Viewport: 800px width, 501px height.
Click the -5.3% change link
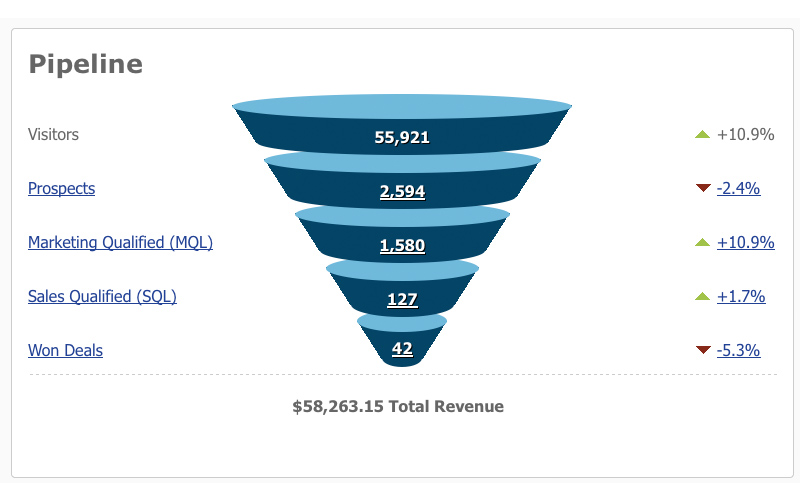[739, 350]
